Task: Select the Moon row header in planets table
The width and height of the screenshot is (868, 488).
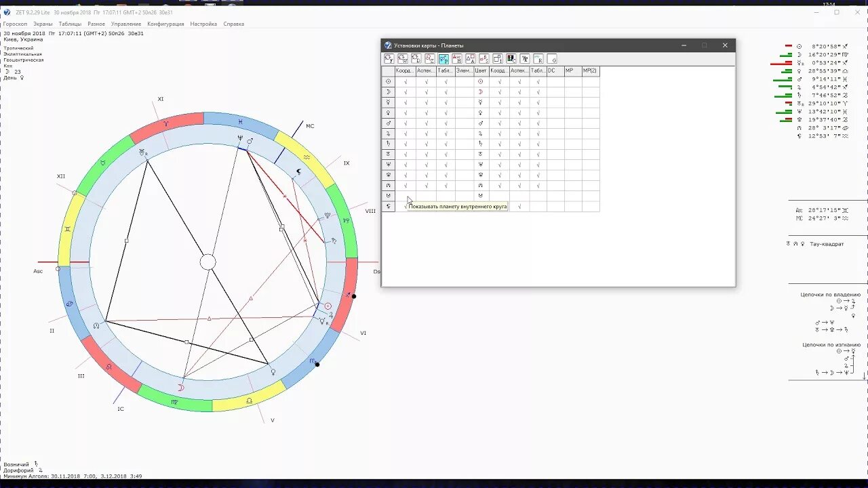Action: pyautogui.click(x=389, y=92)
